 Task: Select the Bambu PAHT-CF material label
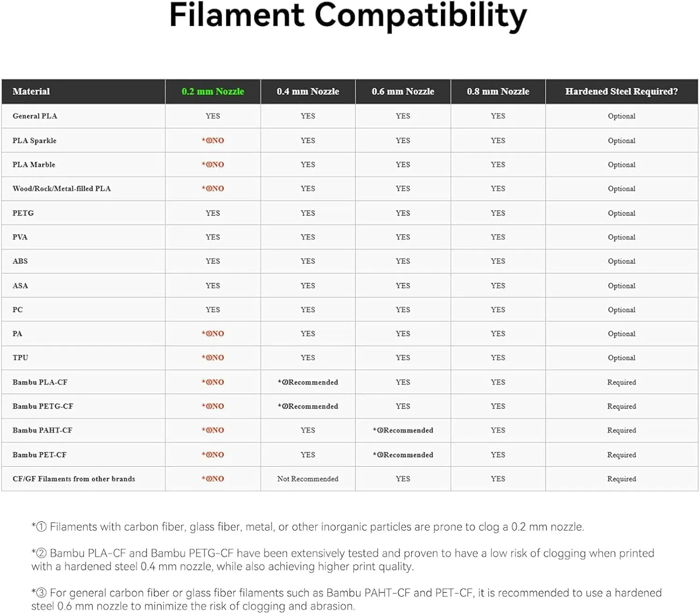point(42,430)
